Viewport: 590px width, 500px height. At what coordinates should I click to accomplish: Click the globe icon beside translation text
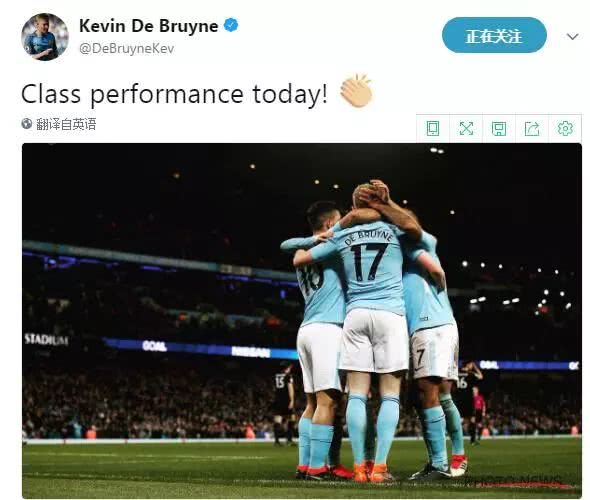click(x=27, y=123)
